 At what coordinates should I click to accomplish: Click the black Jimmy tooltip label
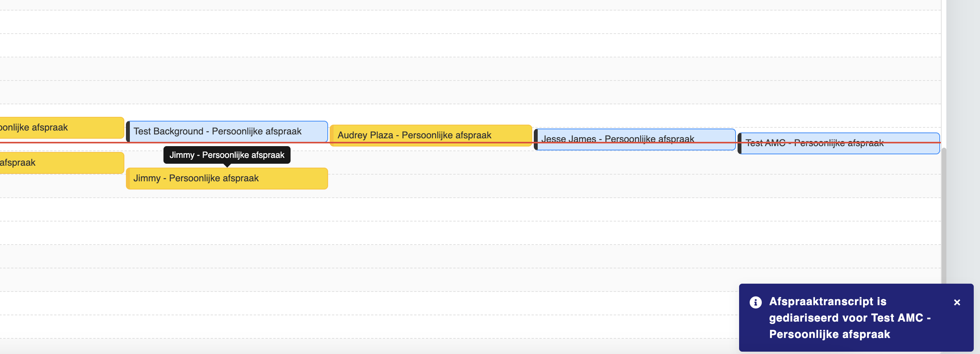[227, 155]
